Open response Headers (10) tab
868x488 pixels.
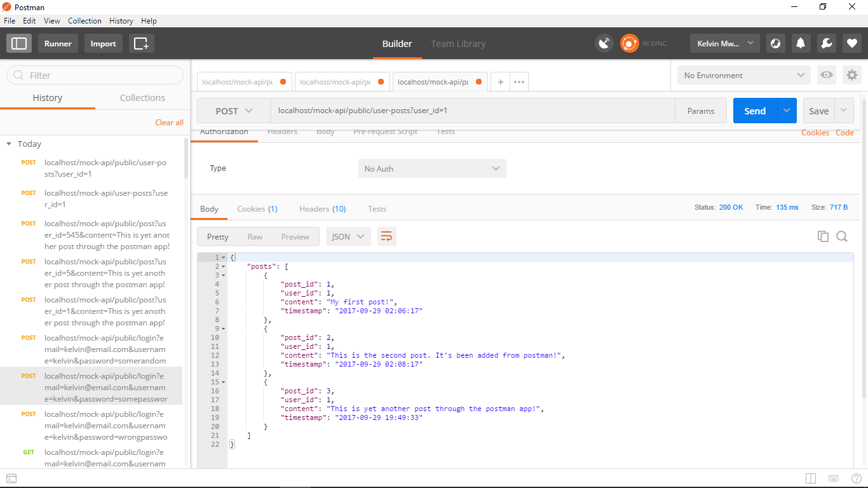point(323,208)
